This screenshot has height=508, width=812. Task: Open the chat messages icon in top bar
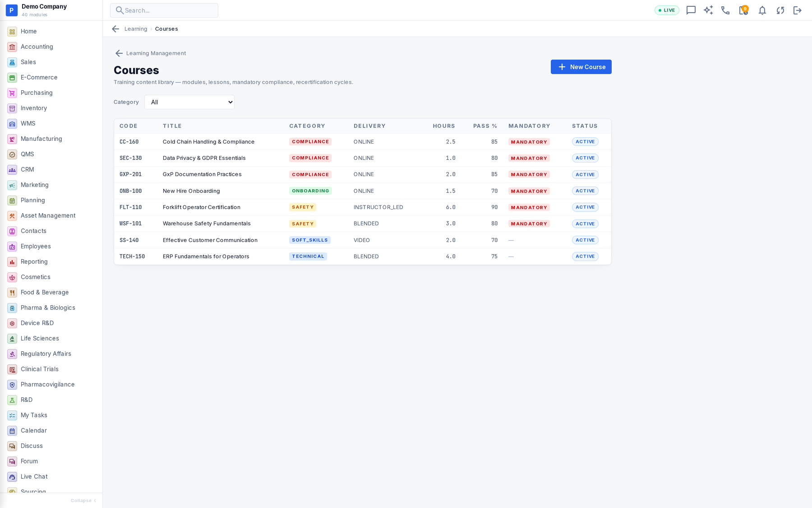pos(691,10)
